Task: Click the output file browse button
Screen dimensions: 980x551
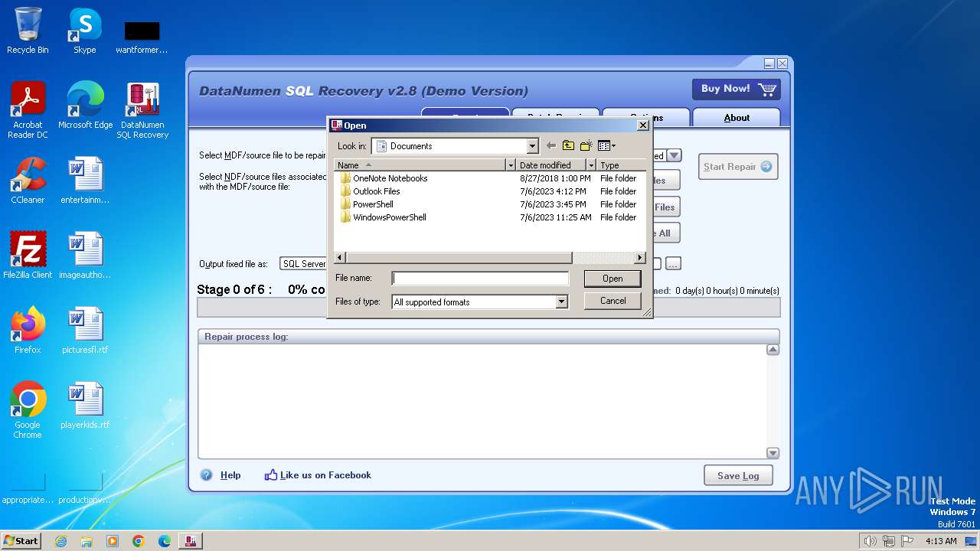Action: point(673,264)
